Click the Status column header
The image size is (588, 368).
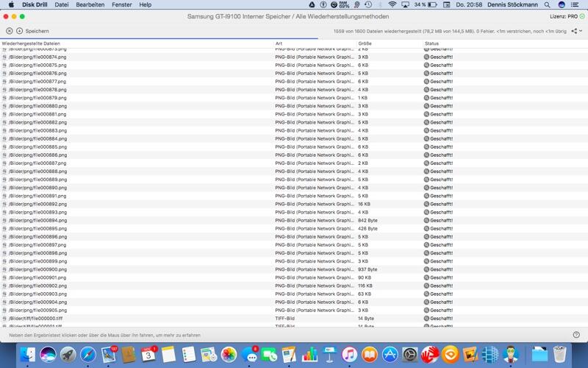tap(432, 43)
